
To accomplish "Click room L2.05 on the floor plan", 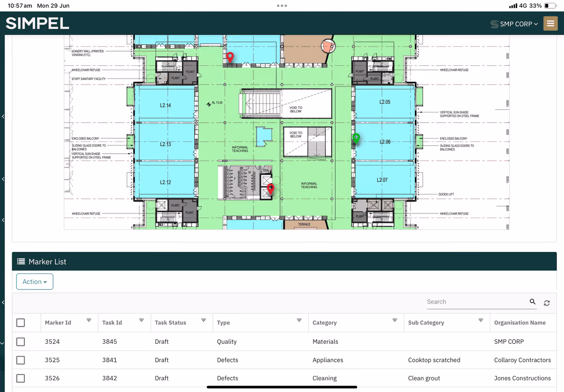I will [x=384, y=102].
